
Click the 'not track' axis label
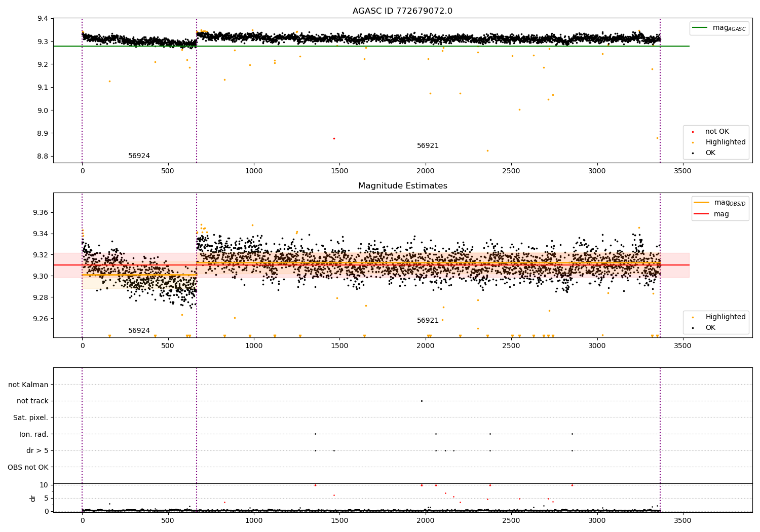pyautogui.click(x=32, y=401)
